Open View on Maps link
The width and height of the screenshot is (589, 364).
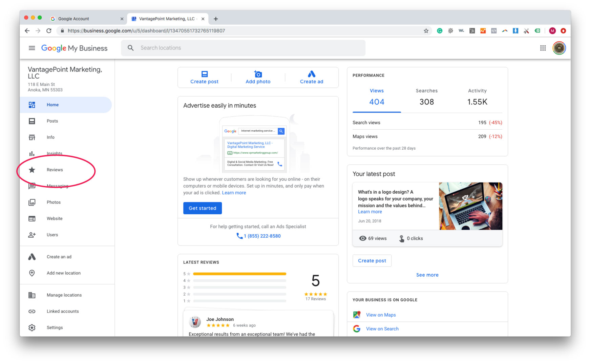point(381,315)
